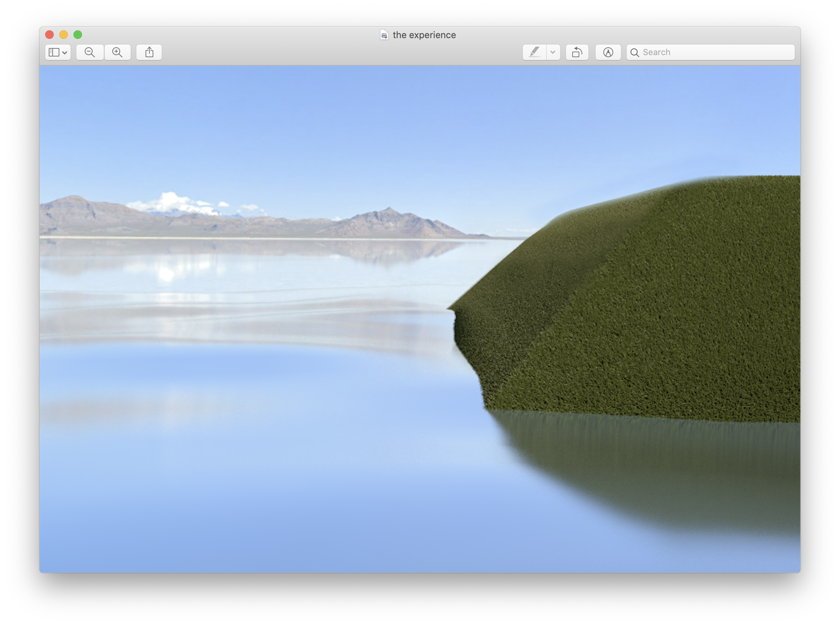Image resolution: width=840 pixels, height=625 pixels.
Task: Toggle the sidebar view button
Action: tap(54, 52)
